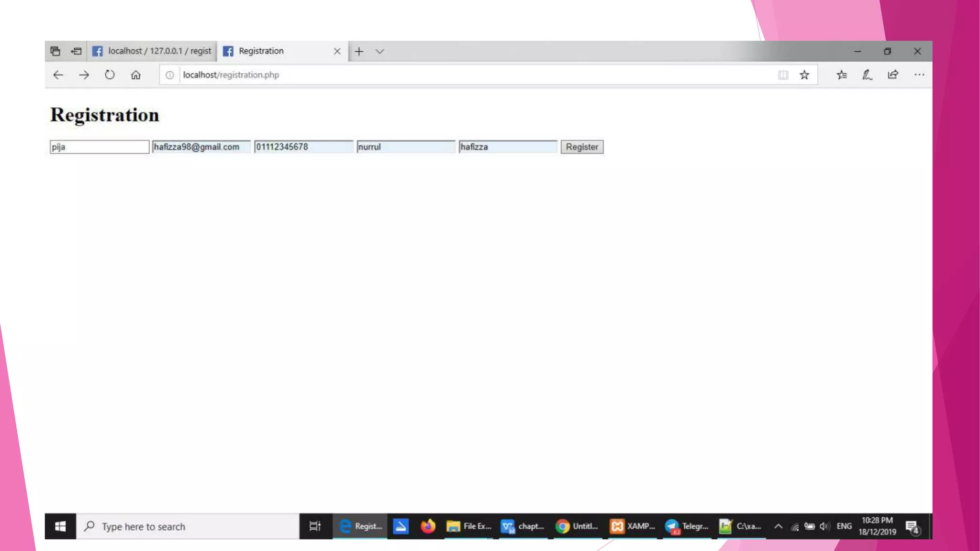Click the browser forward arrow
The width and height of the screenshot is (980, 551).
point(84,75)
